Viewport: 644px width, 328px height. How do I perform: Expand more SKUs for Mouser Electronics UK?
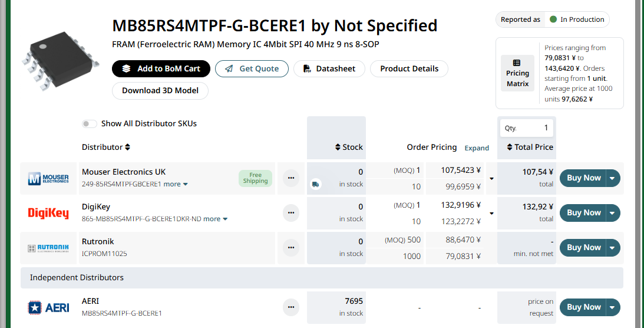click(x=176, y=184)
